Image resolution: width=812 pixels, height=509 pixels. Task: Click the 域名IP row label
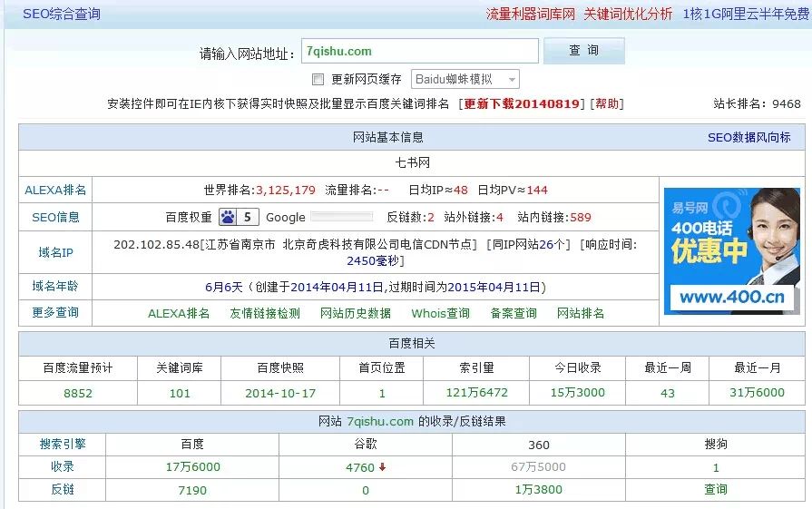pyautogui.click(x=55, y=252)
